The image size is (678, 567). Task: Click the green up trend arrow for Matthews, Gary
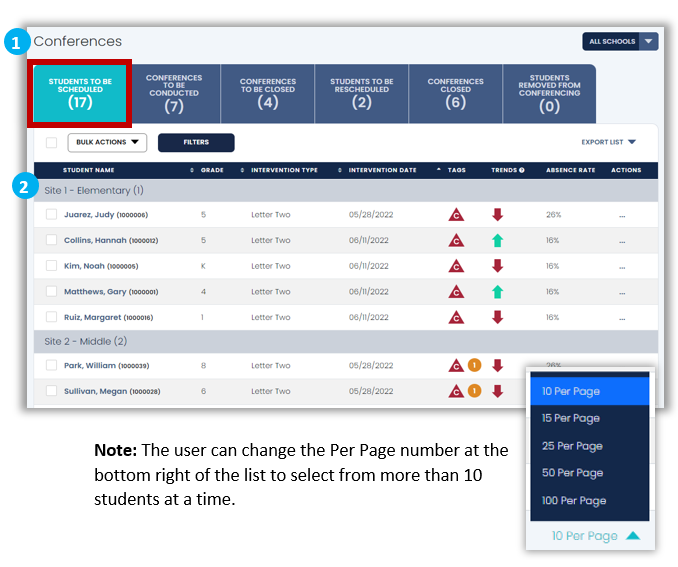point(498,292)
